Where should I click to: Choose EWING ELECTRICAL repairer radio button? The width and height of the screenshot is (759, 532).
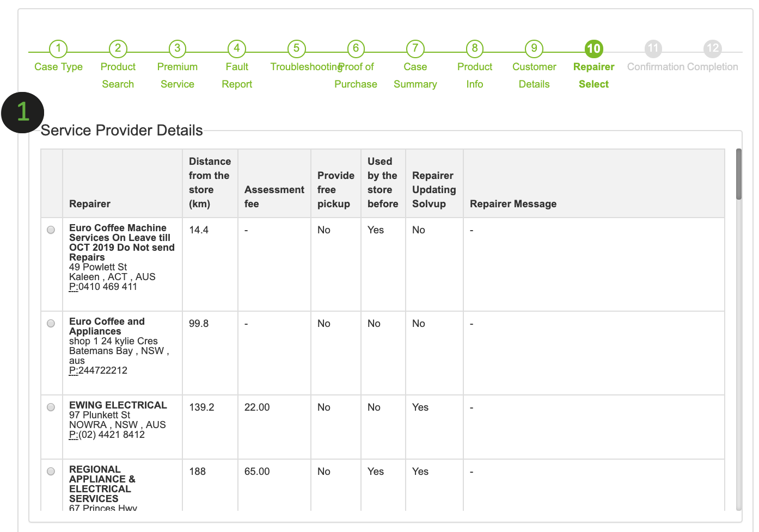51,407
